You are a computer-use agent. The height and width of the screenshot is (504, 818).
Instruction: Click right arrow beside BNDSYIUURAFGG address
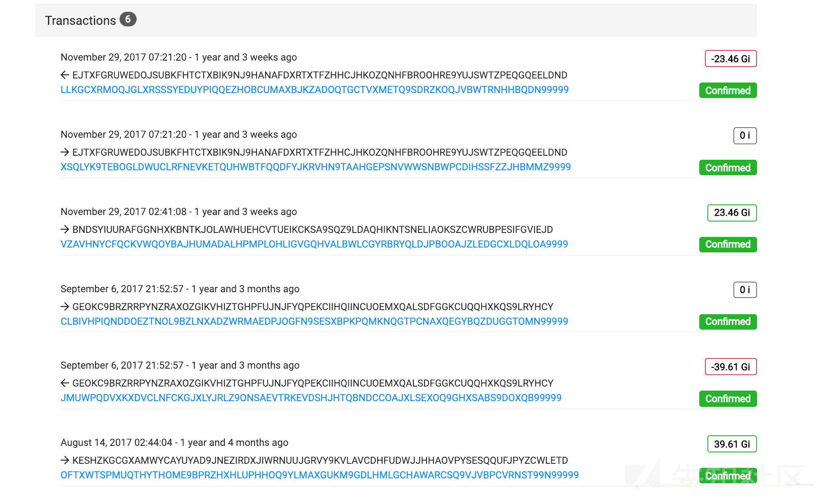pos(65,229)
